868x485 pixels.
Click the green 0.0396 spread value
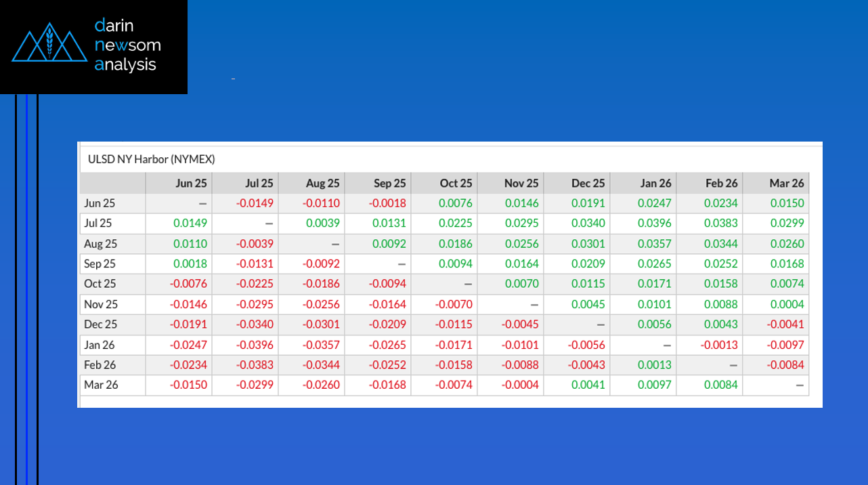655,224
